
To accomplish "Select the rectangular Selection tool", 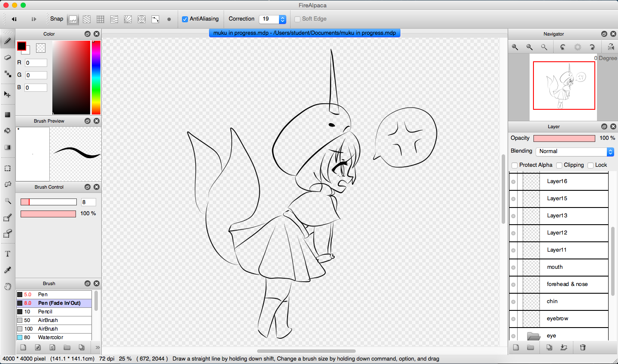I will (7, 168).
